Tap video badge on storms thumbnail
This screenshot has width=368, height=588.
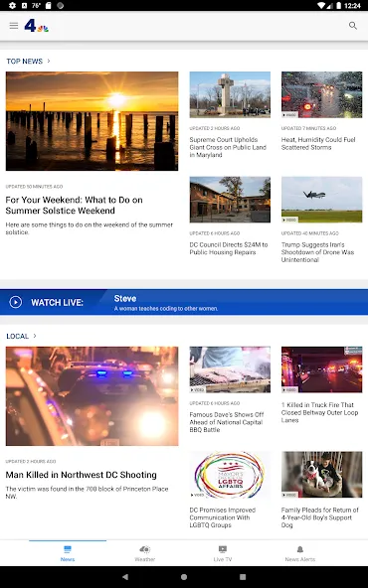click(289, 115)
